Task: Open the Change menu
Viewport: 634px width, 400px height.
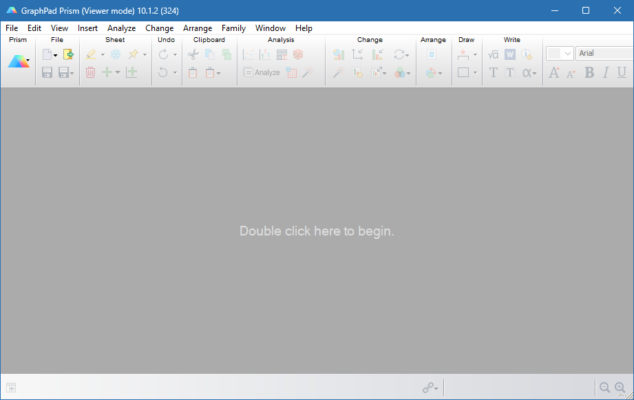Action: coord(159,28)
